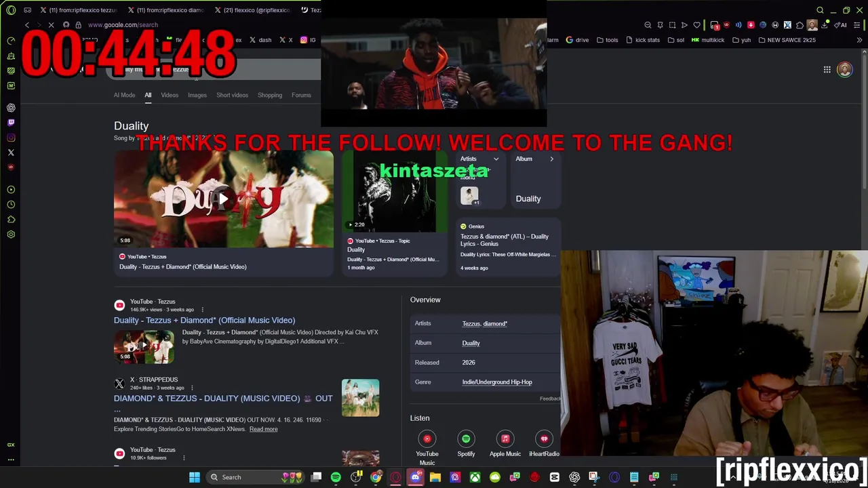
Task: Open Extensions cube icon in sidebar
Action: tap(11, 220)
